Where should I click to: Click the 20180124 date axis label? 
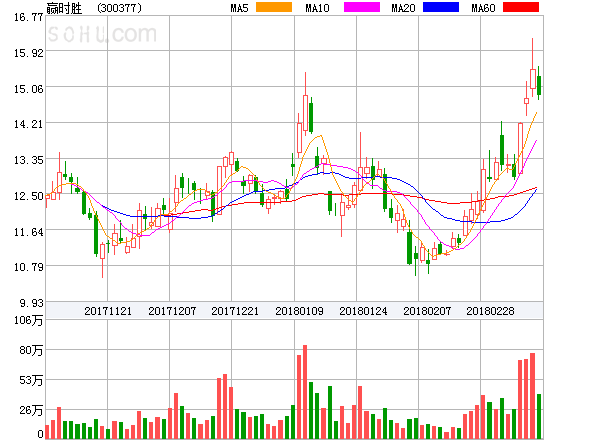click(x=363, y=311)
